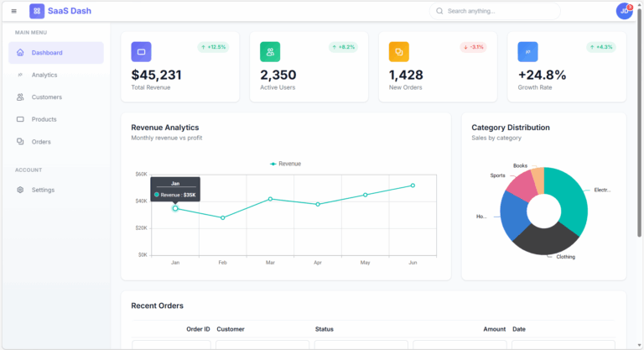
Task: Click the orange Books pie slice
Action: pos(539,180)
